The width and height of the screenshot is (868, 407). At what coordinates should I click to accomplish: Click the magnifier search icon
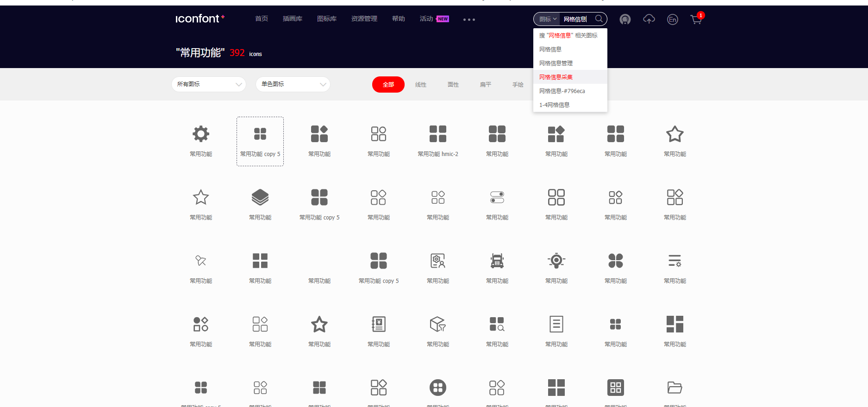click(599, 19)
